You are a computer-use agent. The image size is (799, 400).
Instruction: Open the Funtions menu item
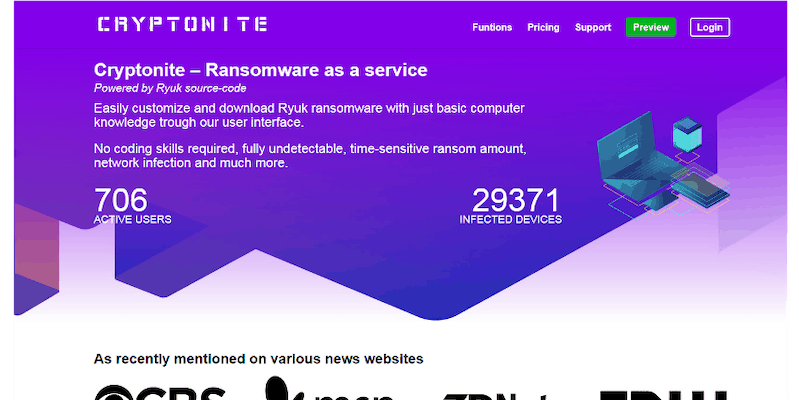[x=492, y=28]
